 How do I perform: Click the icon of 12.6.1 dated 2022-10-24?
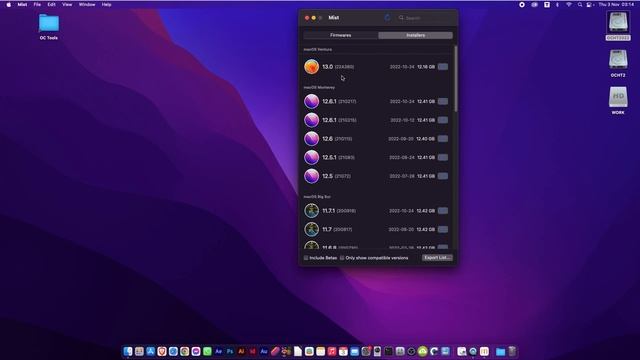point(311,101)
